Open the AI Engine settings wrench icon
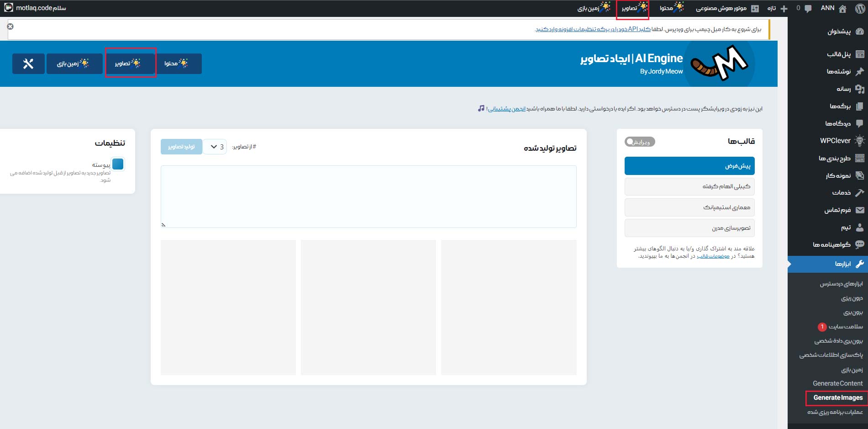The width and height of the screenshot is (868, 429). pyautogui.click(x=28, y=64)
